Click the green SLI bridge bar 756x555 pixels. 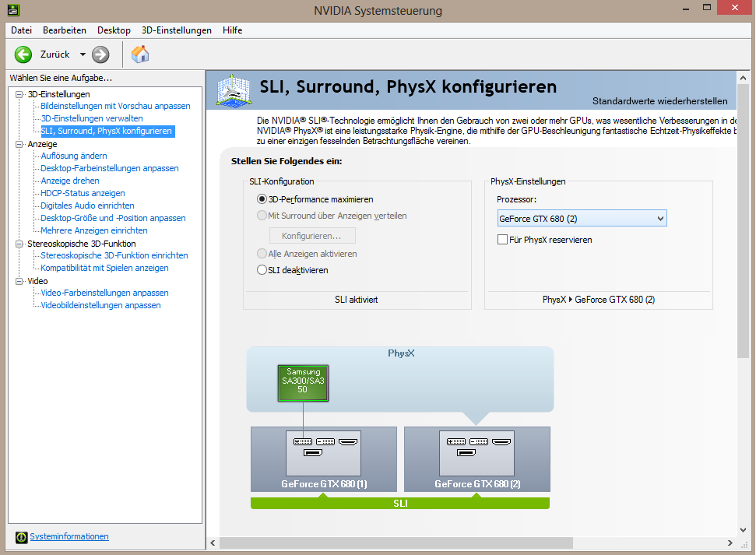(x=400, y=503)
